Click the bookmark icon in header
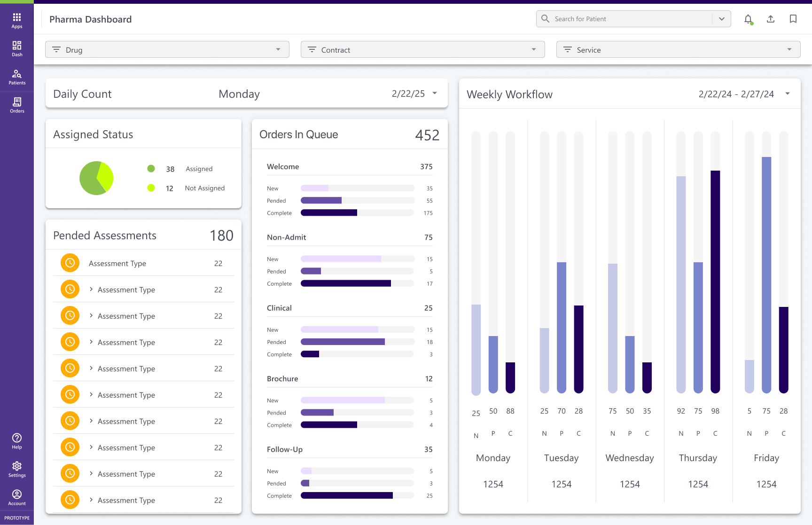The height and width of the screenshot is (525, 812). coord(793,19)
